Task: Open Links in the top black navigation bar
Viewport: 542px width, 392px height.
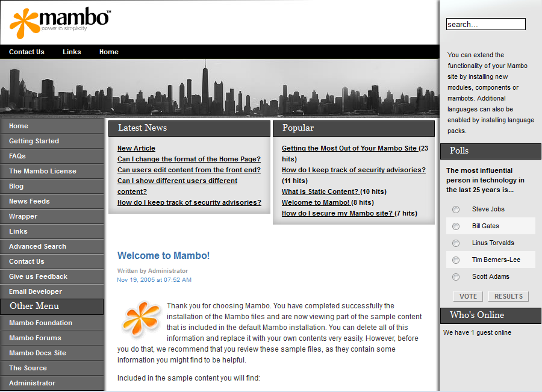Action: [x=72, y=52]
